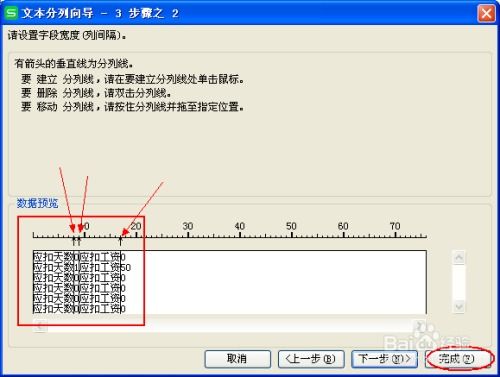Click the 数据预览 group label
The width and height of the screenshot is (500, 377).
[x=37, y=203]
